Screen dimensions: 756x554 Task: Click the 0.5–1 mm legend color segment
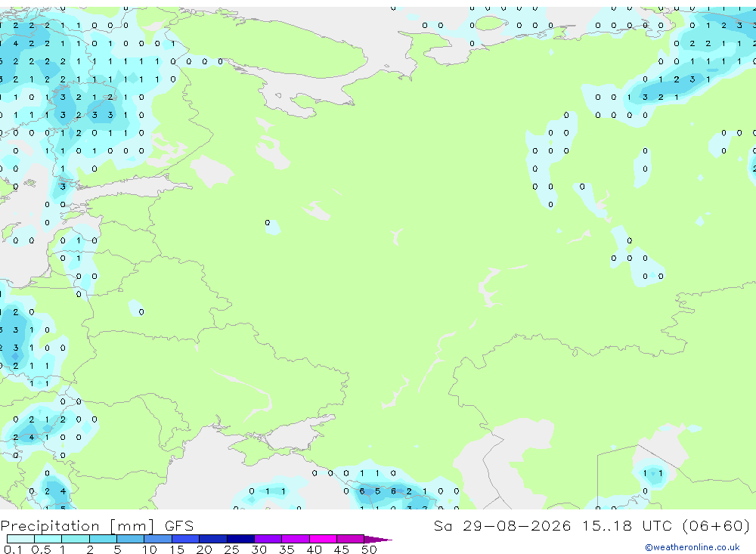(x=48, y=539)
